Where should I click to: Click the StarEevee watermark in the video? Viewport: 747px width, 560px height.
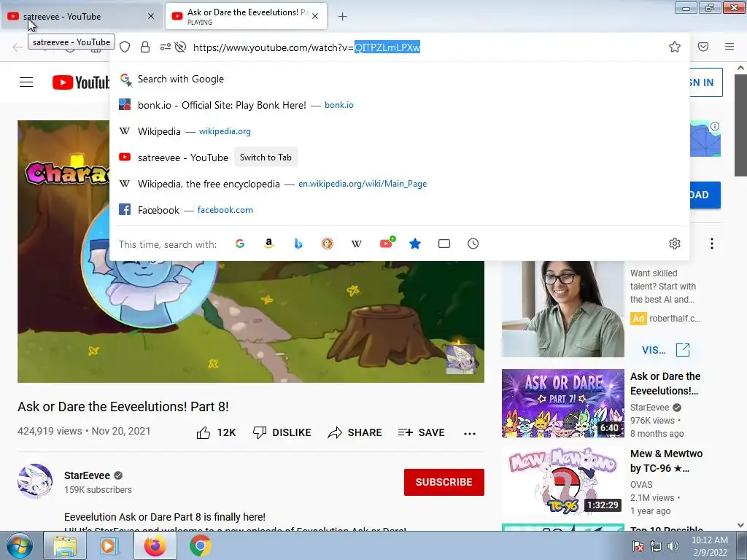461,359
